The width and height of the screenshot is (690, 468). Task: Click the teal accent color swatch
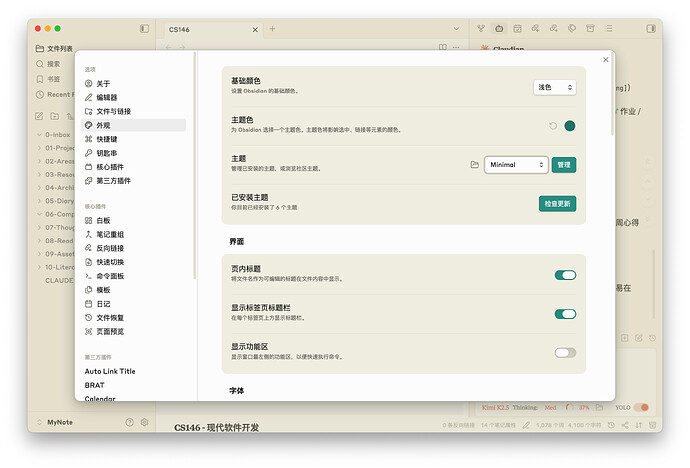[569, 126]
